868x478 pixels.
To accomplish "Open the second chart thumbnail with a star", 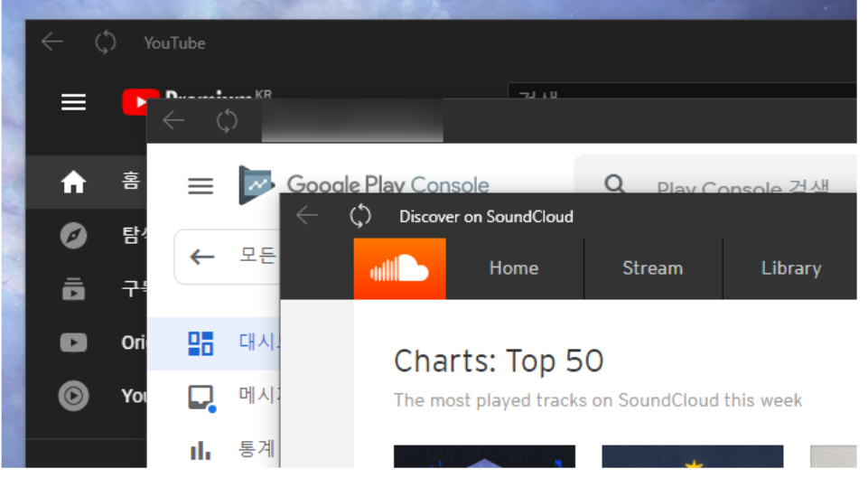I will pos(693,455).
